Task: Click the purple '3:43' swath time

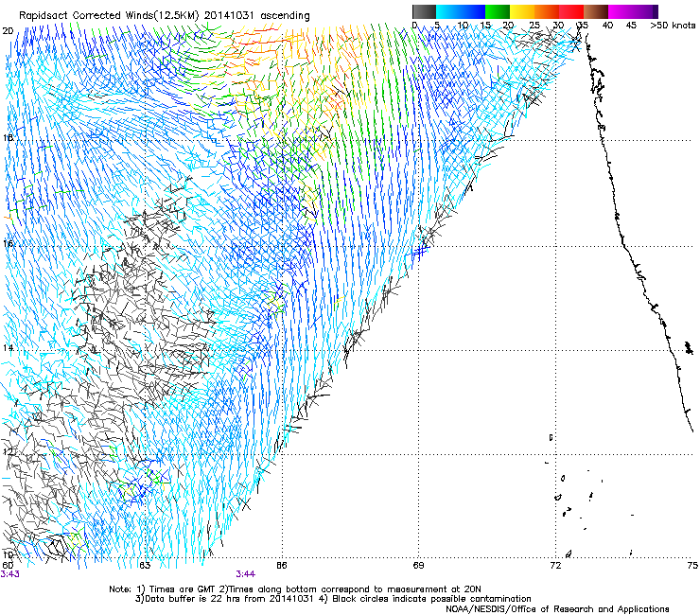Action: (x=9, y=574)
